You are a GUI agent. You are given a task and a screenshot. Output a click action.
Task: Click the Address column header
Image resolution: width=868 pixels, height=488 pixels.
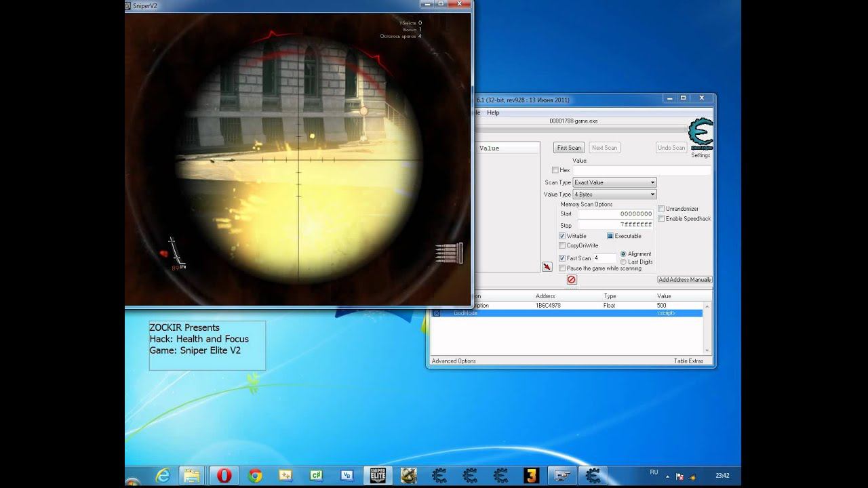545,296
